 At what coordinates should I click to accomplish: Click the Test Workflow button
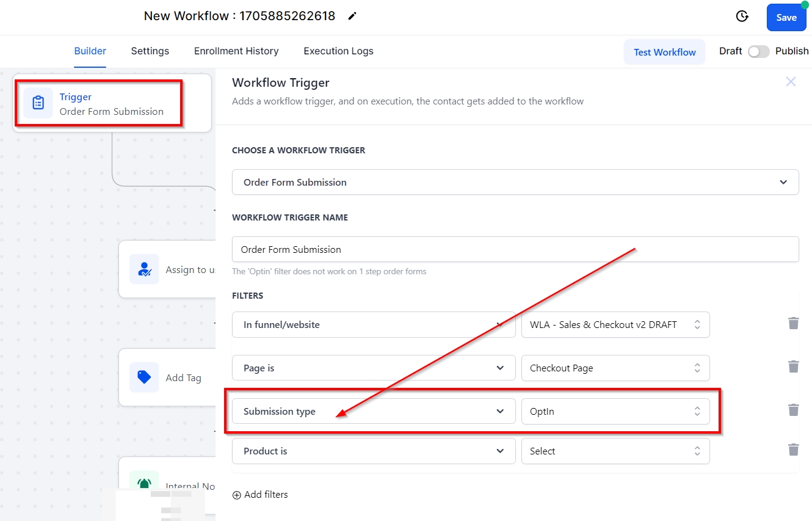click(x=664, y=52)
